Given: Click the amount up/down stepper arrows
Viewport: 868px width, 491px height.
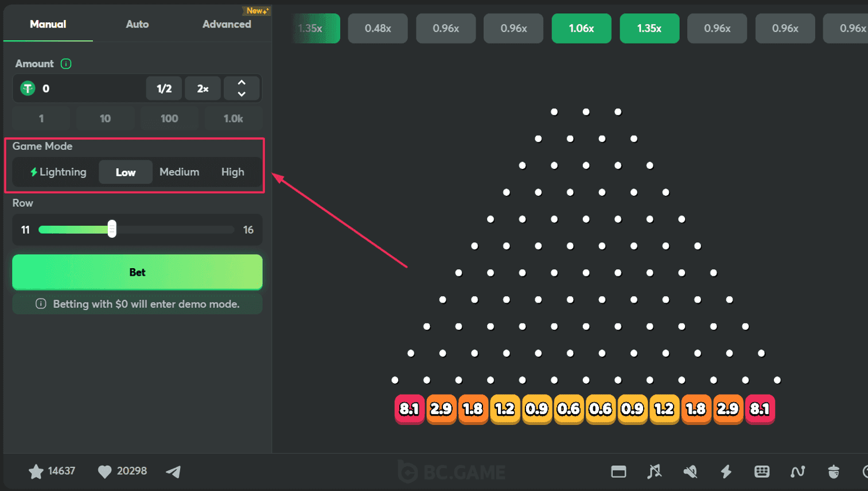Looking at the screenshot, I should [242, 88].
